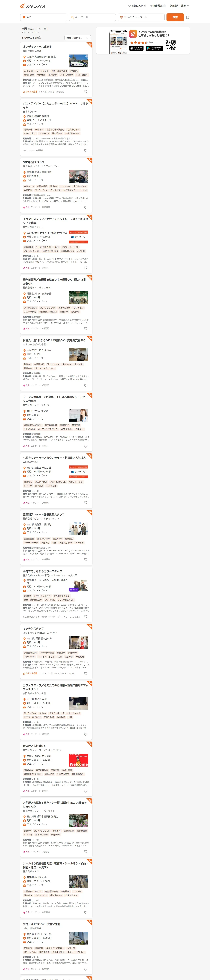Screen dimensions: 210x980
Task: Click the heart icon on お花屋／大募集 card
Action: [85, 852]
